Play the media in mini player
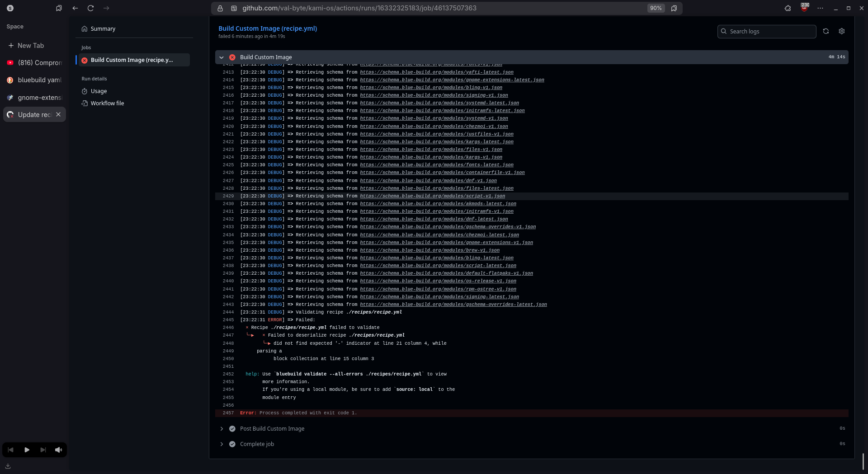The width and height of the screenshot is (868, 474). click(27, 450)
